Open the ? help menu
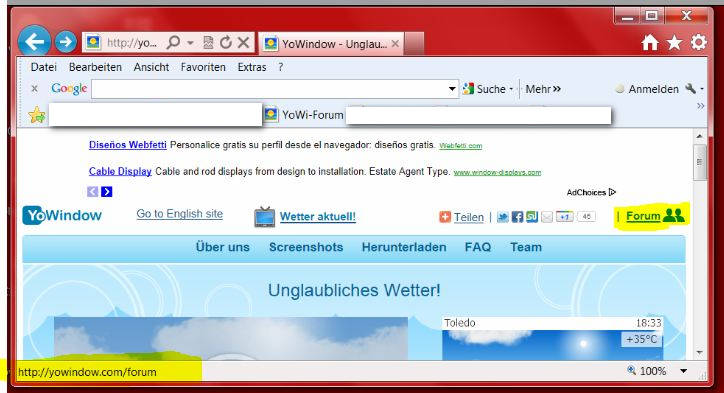 pyautogui.click(x=281, y=67)
